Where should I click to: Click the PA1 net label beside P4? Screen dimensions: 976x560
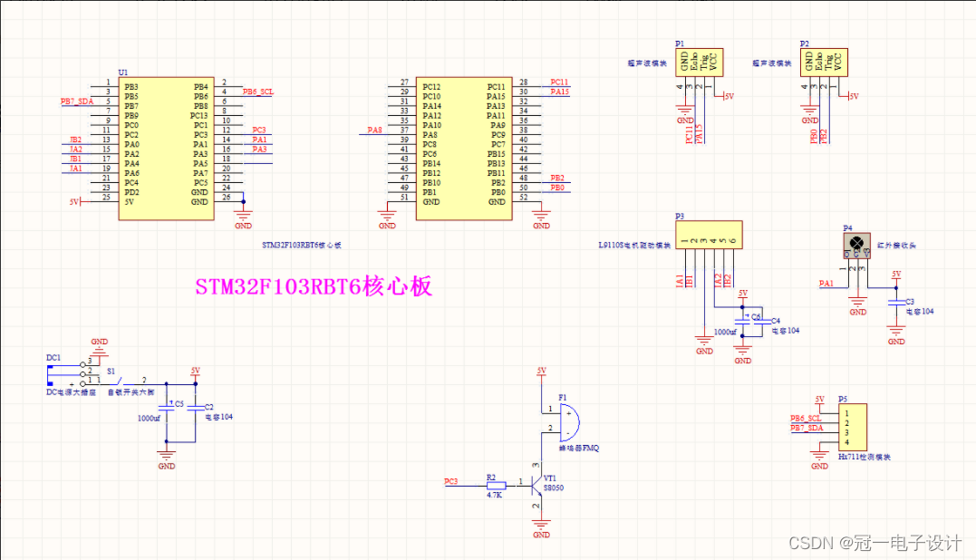point(826,284)
